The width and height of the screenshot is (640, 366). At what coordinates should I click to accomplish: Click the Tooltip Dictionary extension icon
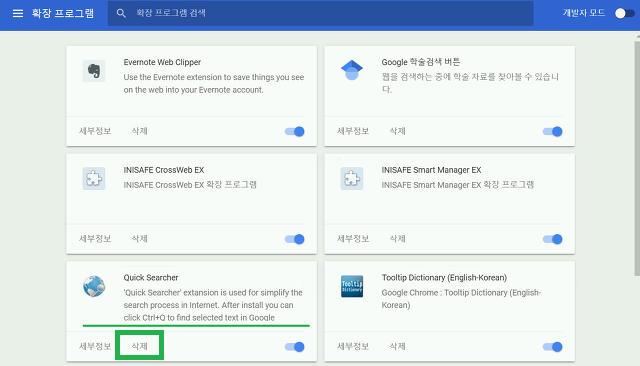[x=352, y=286]
